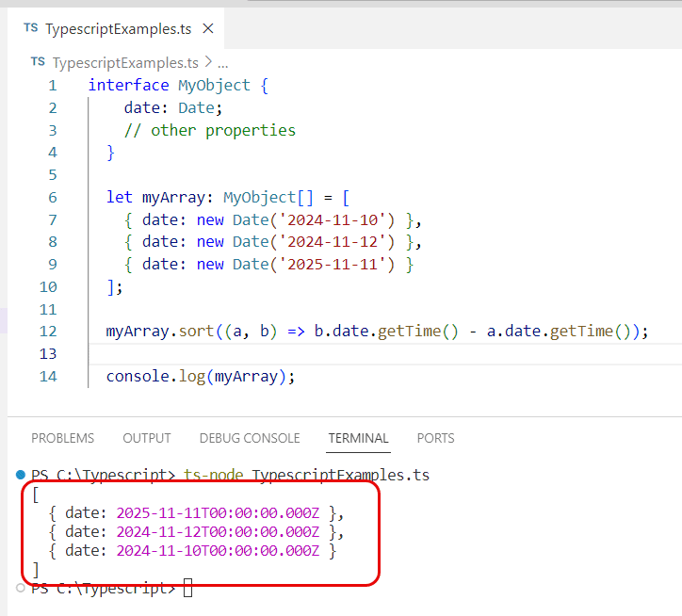
Task: Click the TS file icon in tab
Action: point(31,28)
